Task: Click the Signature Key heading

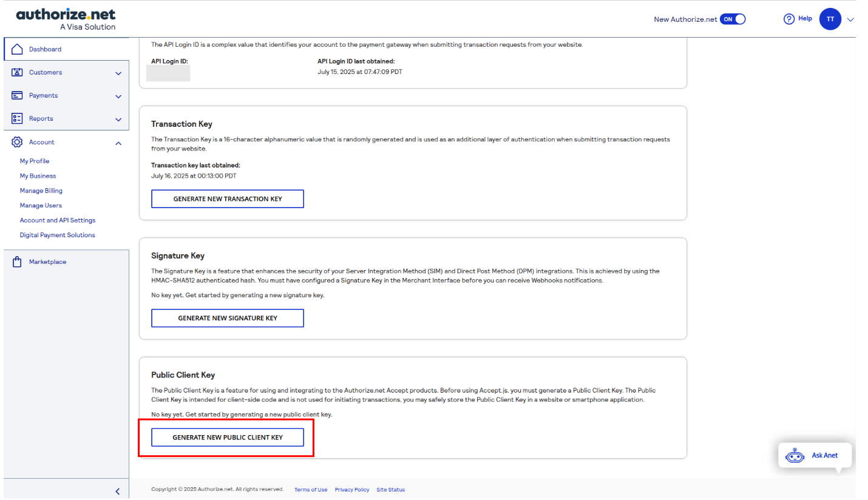Action: [178, 256]
